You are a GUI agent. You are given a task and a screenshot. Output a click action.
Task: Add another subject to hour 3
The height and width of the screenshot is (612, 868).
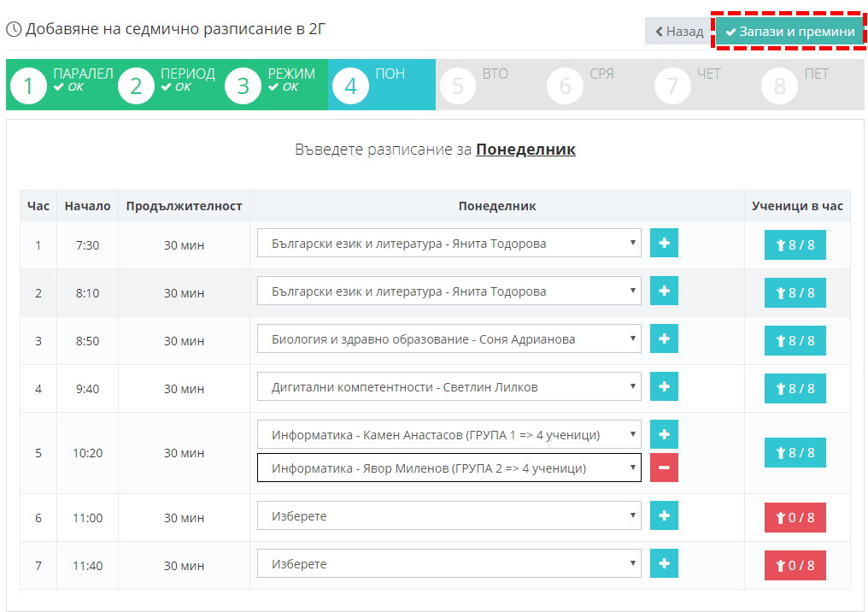tap(664, 339)
